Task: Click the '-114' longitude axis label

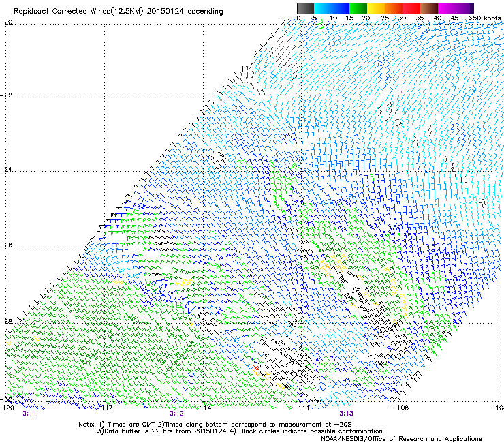Action: click(204, 408)
